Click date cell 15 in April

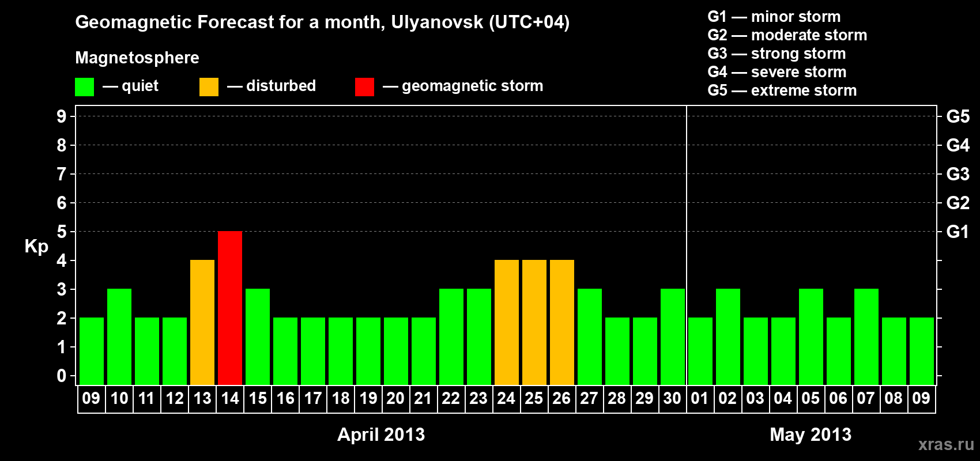[258, 399]
